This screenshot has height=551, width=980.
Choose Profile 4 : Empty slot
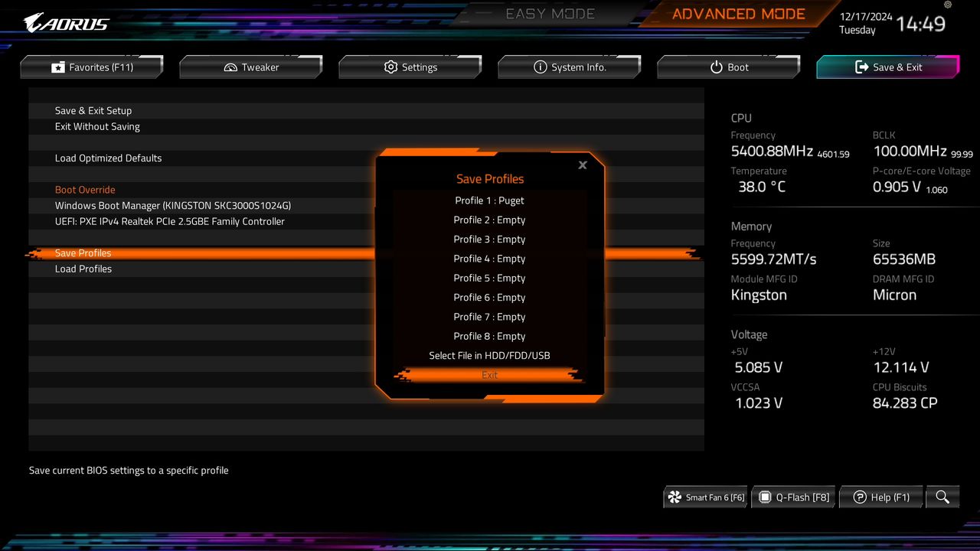[x=490, y=259]
